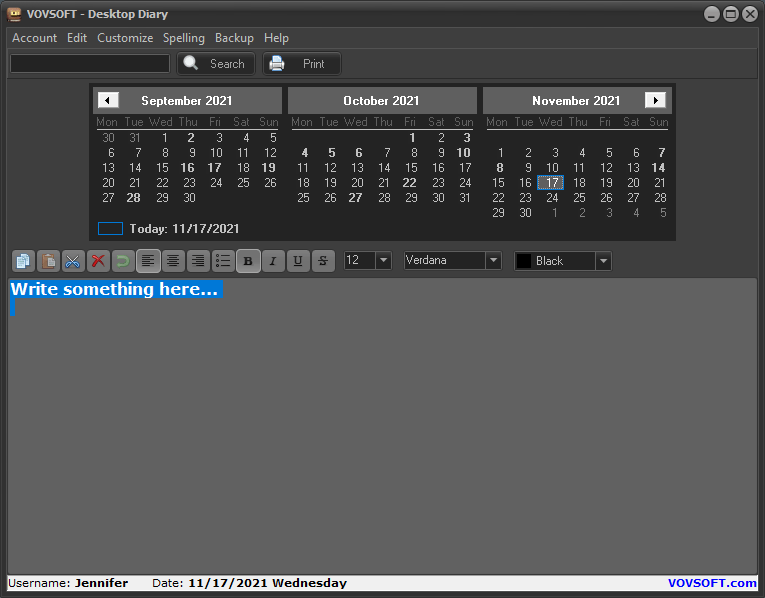Click the red X Delete icon
Image resolution: width=765 pixels, height=598 pixels.
[x=98, y=261]
